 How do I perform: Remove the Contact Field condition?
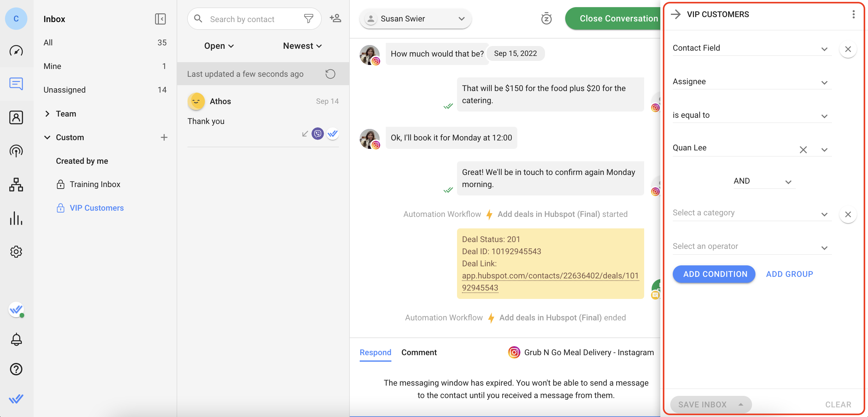[848, 49]
